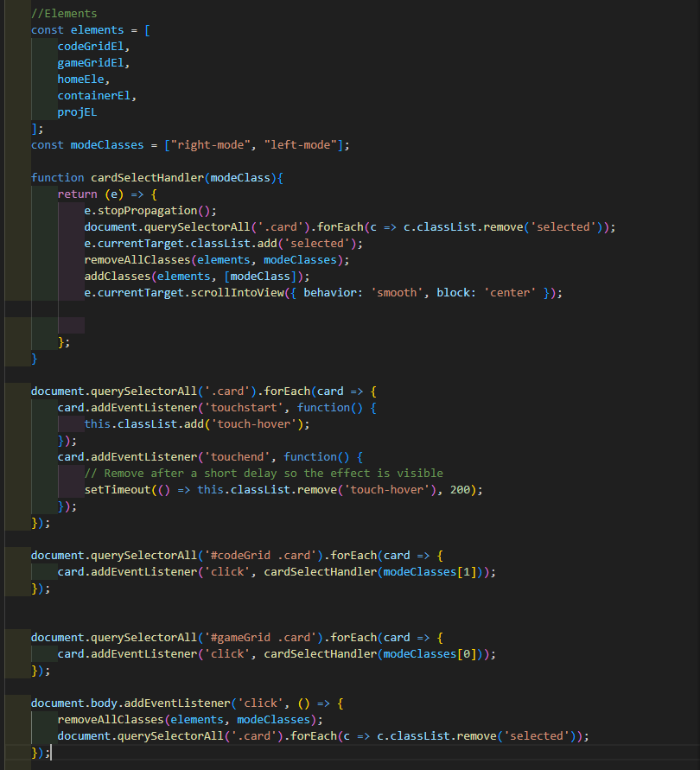Click removeAllClasses call in body click handler
This screenshot has width=700, height=770.
(190, 720)
